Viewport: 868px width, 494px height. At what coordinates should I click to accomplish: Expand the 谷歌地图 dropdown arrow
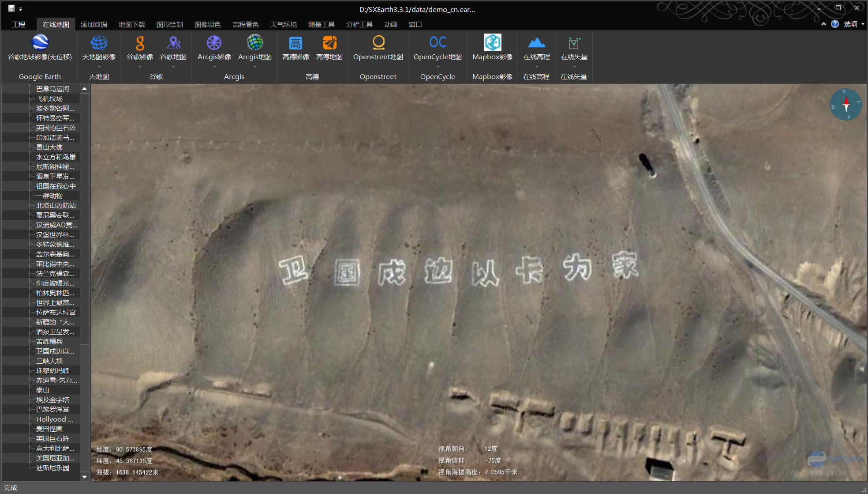point(173,67)
